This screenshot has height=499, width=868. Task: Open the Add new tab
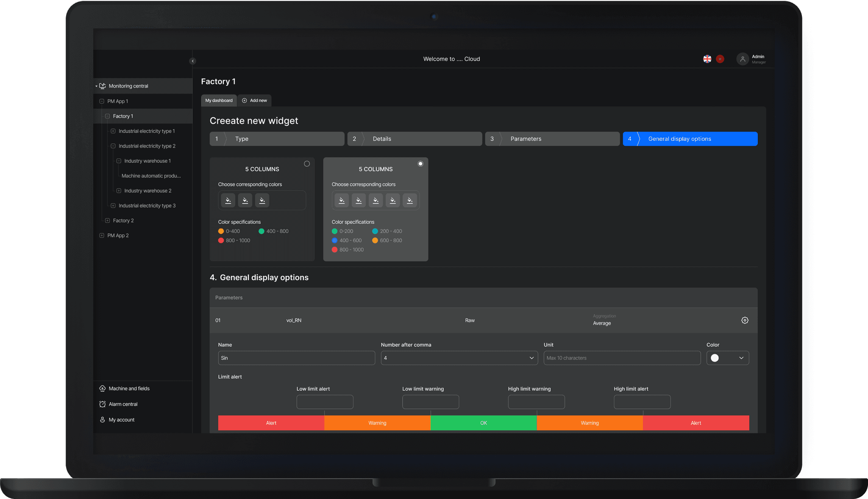click(255, 100)
